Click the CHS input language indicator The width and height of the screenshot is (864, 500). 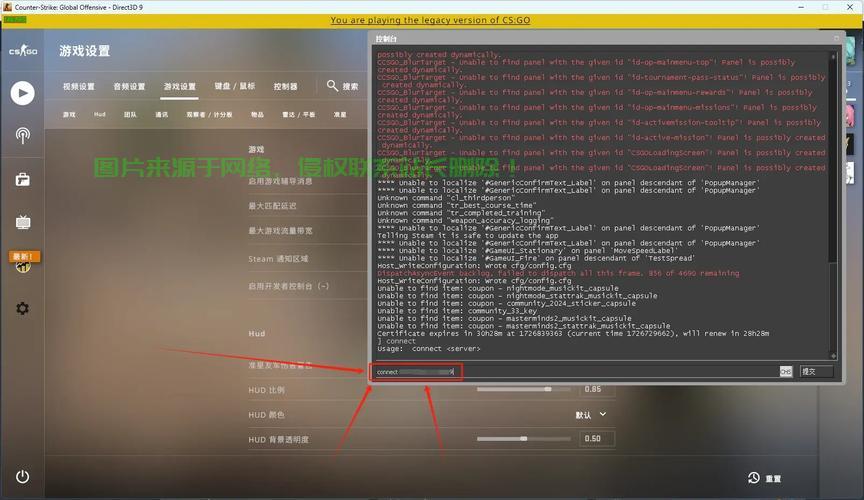tap(786, 372)
